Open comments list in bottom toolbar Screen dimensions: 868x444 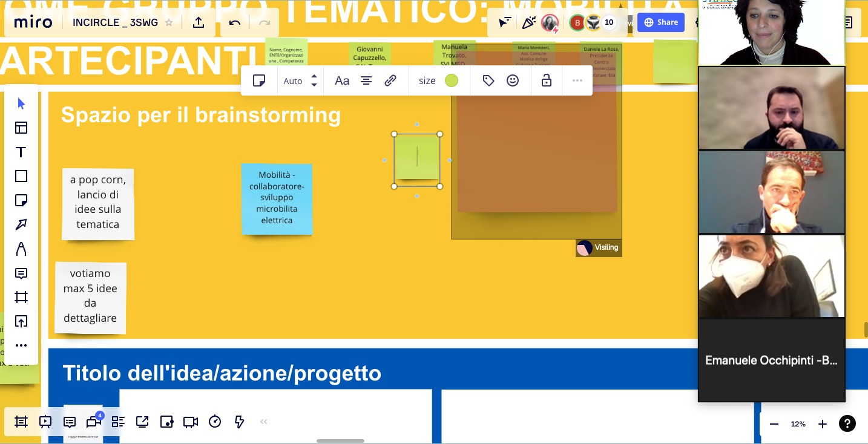70,422
